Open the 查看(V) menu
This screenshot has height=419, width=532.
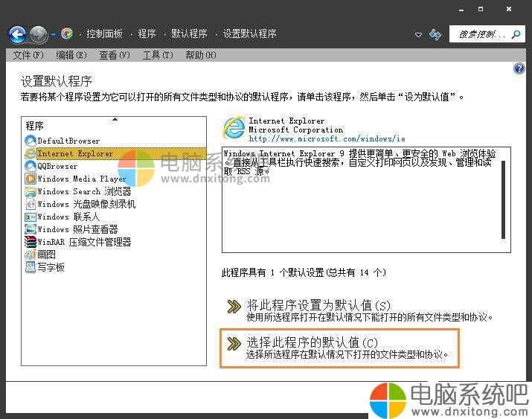coord(115,55)
